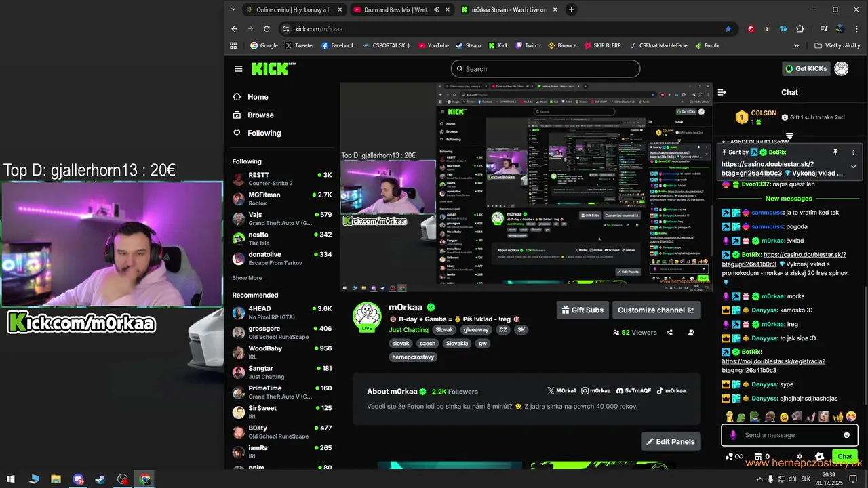Open the red recorder extension icon

[x=751, y=29]
